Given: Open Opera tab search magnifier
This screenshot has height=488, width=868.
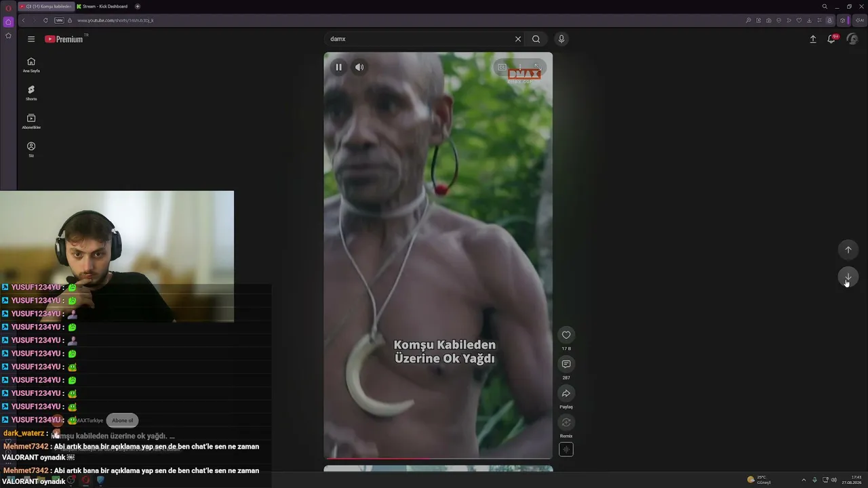Looking at the screenshot, I should tap(825, 6).
